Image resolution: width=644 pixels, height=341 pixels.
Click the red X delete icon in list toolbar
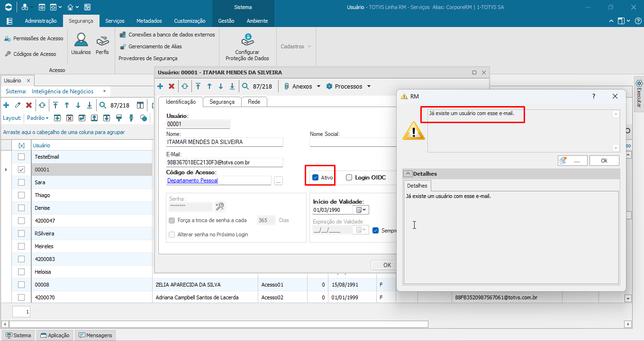(x=29, y=105)
